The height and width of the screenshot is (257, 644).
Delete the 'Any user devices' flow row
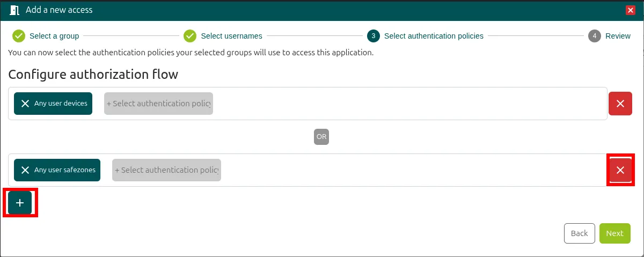620,104
